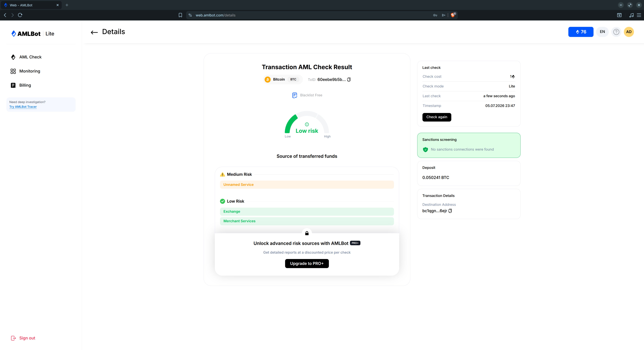
Task: Copy the TxID 60eebe9b5b value
Action: click(x=349, y=80)
